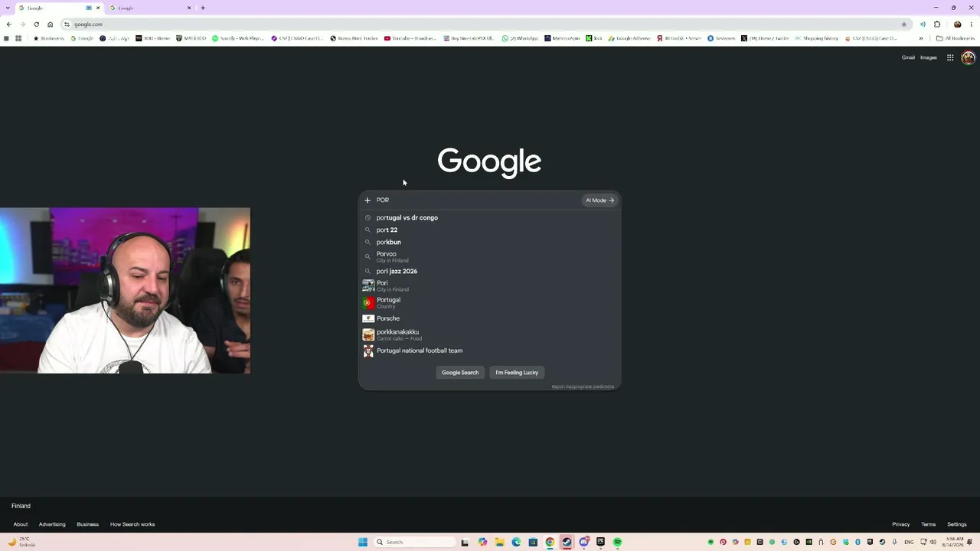Click the search input containing POR

pos(477,201)
